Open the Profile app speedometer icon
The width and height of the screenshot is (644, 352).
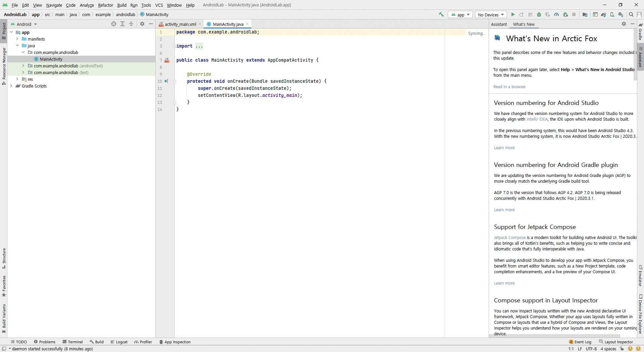point(556,14)
